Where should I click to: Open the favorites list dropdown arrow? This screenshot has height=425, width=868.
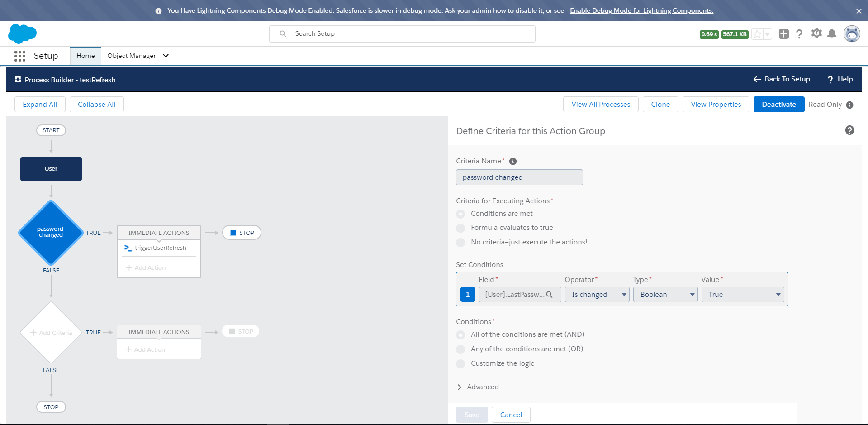(x=768, y=34)
